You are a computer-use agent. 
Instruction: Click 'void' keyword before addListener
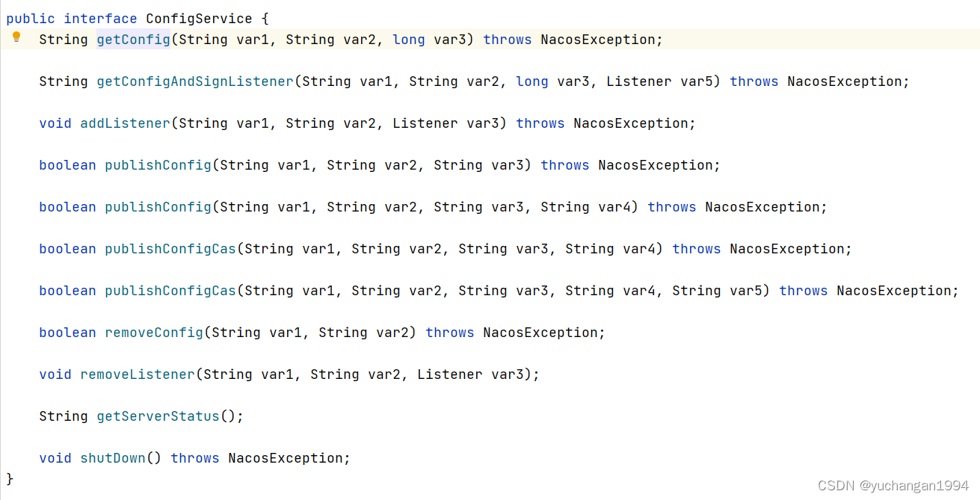[x=55, y=123]
